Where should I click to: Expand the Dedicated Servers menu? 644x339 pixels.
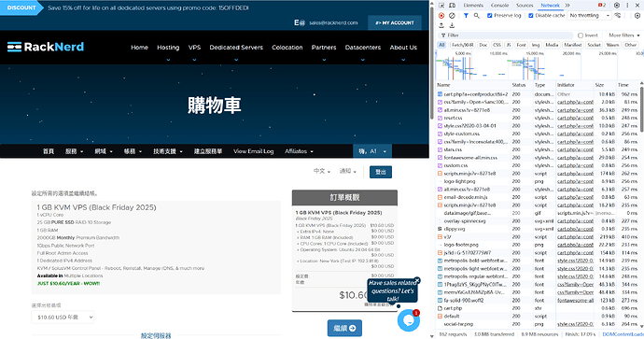click(x=236, y=48)
